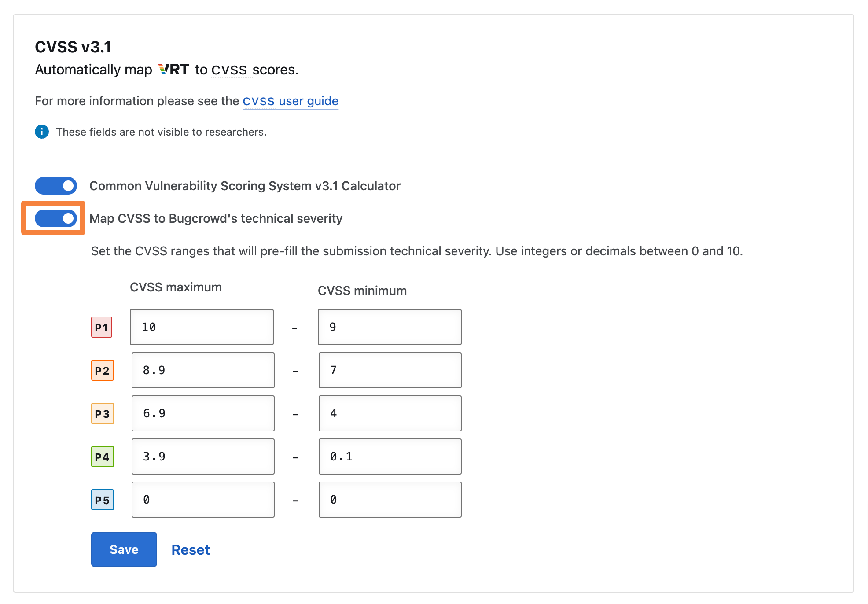Click the VRT logo

[173, 70]
